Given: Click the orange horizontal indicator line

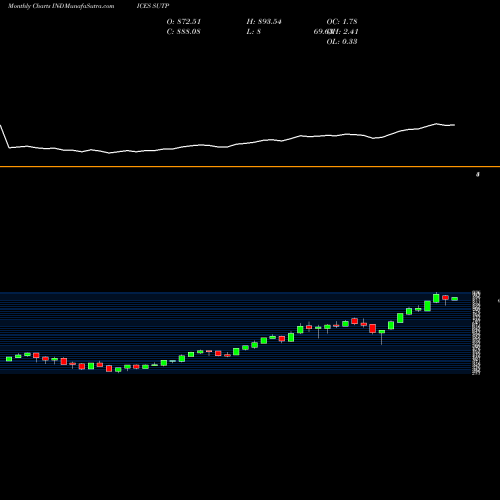Looking at the screenshot, I should (250, 166).
